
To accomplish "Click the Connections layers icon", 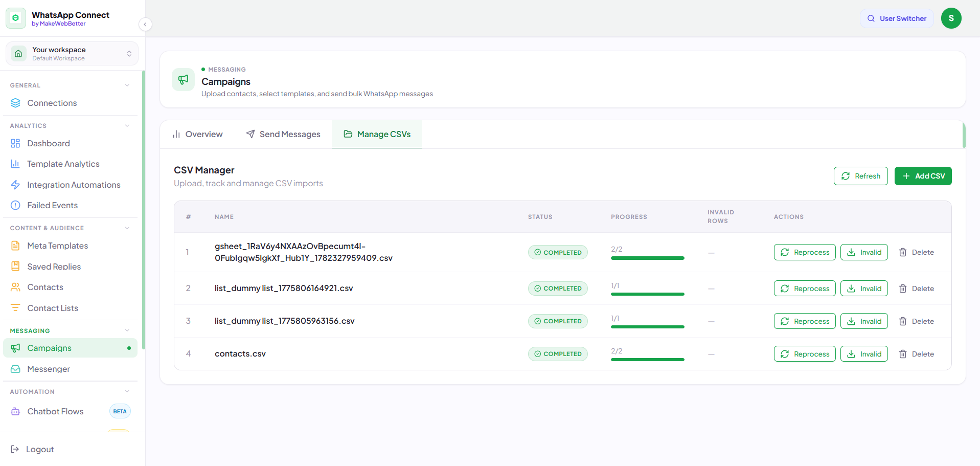I will click(16, 103).
